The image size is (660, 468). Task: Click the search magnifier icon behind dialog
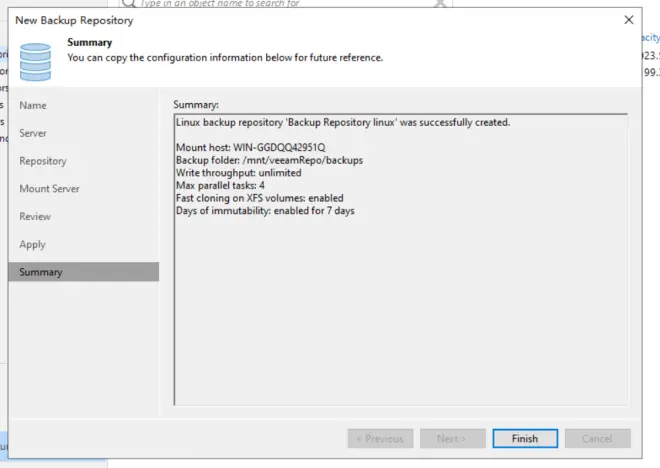coord(129,3)
